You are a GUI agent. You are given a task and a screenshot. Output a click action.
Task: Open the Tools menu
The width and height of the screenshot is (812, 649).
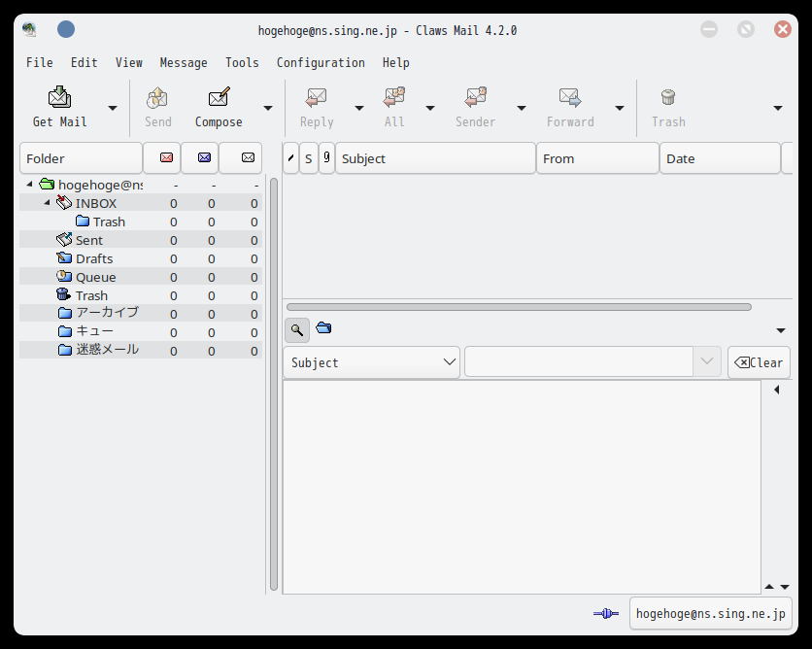[x=242, y=63]
